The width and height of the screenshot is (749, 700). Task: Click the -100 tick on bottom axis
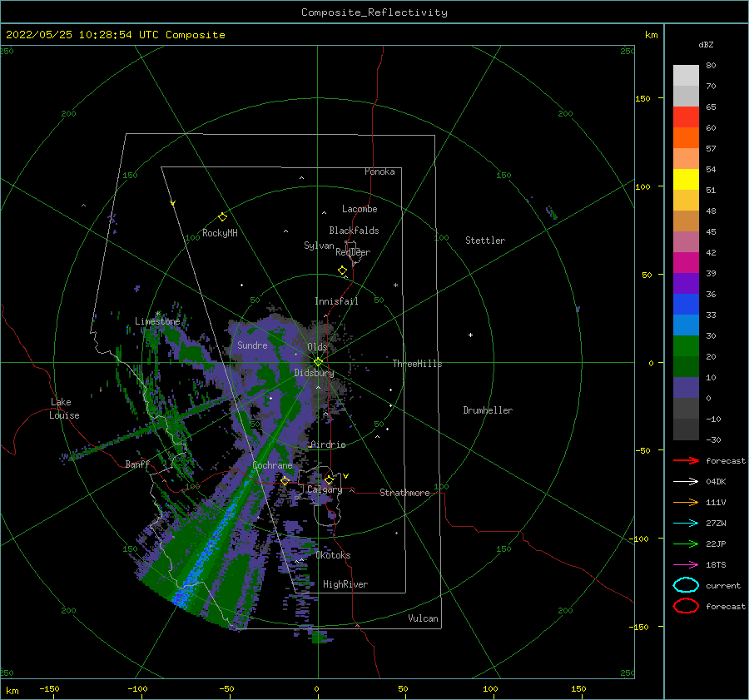tap(137, 688)
